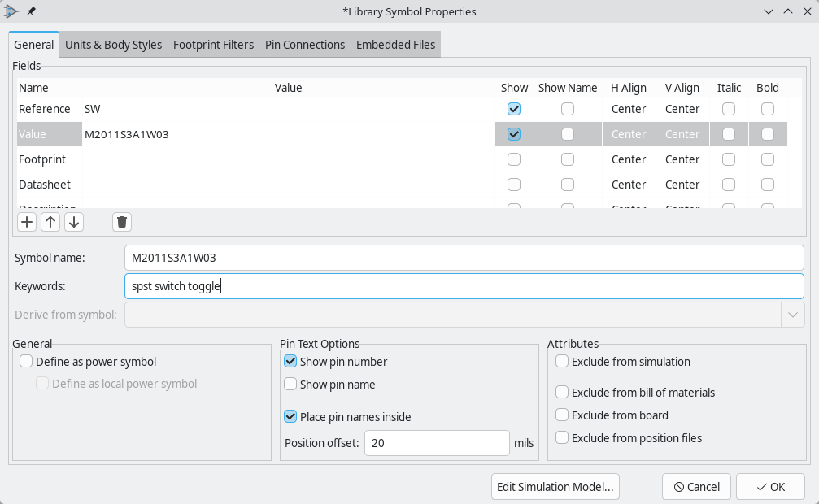Screen dimensions: 819x504
Task: Cancel the dialog with the Cancel button
Action: [696, 487]
